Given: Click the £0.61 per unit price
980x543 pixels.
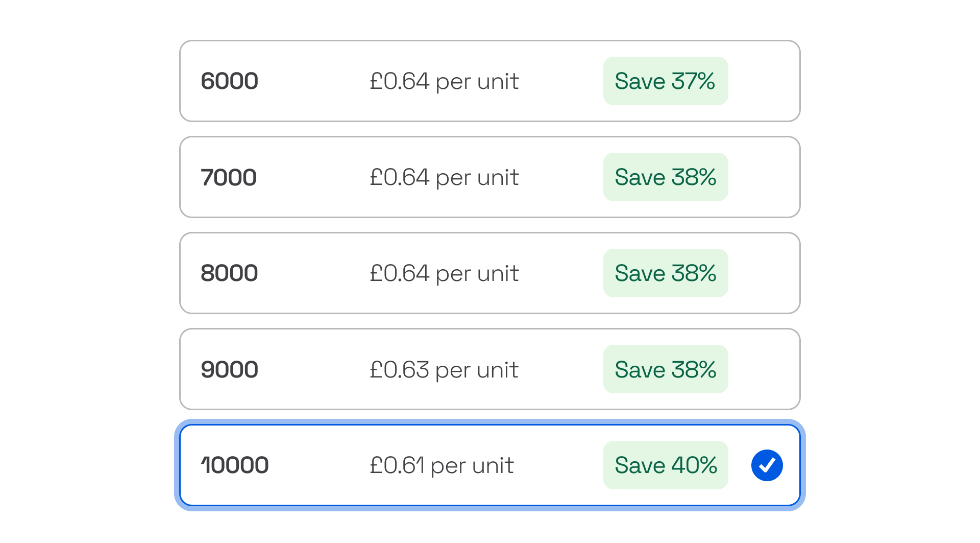Looking at the screenshot, I should point(442,465).
